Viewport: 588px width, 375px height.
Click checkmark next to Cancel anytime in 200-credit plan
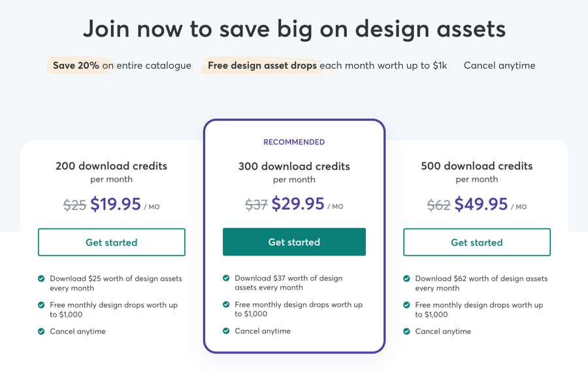(x=41, y=331)
